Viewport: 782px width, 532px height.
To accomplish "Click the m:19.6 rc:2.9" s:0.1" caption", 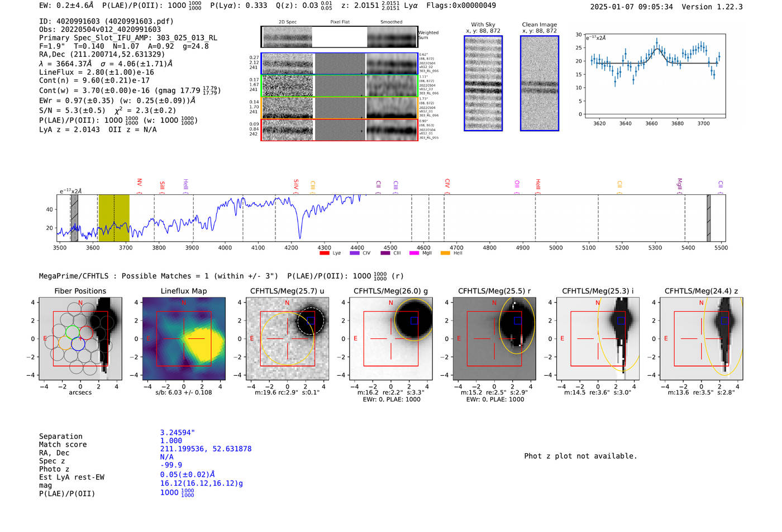I will point(287,392).
